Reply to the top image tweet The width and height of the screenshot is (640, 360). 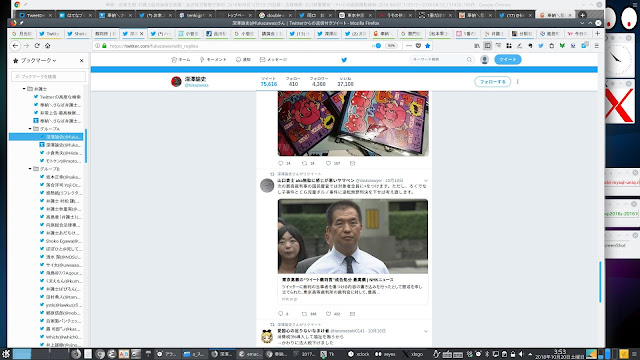(280, 163)
